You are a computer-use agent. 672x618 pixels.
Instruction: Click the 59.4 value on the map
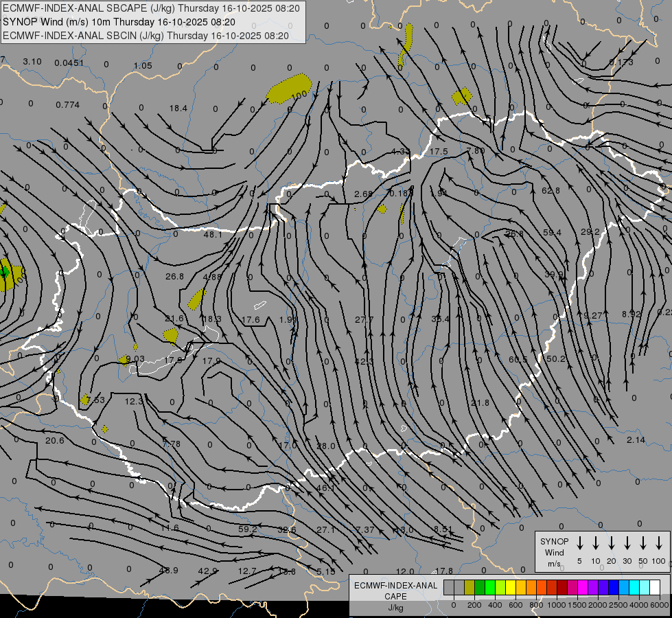[552, 233]
